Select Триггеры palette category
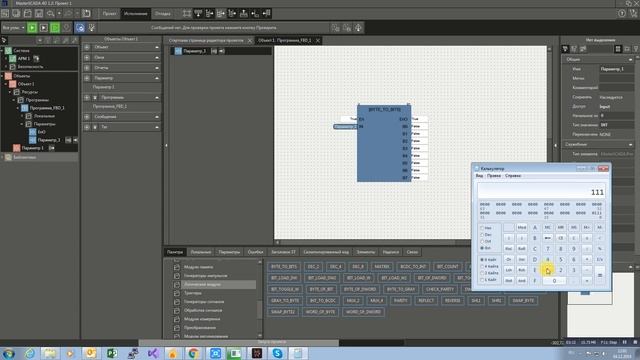Screen dimensions: 640x360 [x=193, y=293]
